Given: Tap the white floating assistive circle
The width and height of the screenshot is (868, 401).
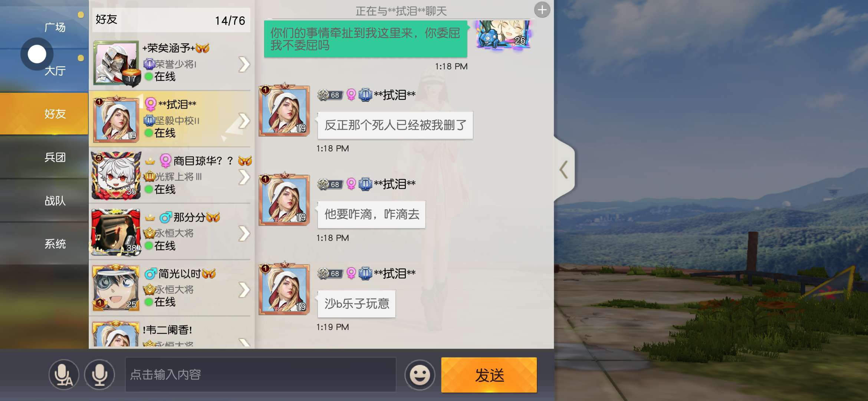Looking at the screenshot, I should (37, 54).
